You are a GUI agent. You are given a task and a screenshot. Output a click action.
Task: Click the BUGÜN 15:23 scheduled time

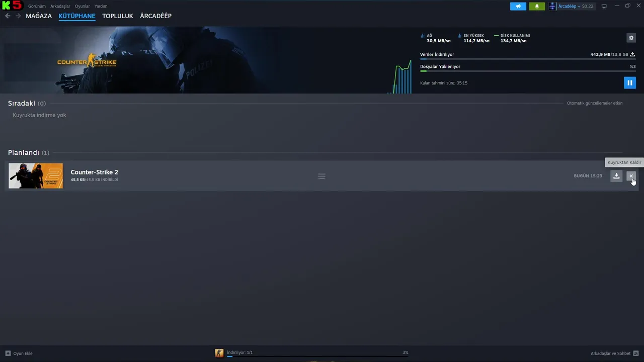[588, 176]
